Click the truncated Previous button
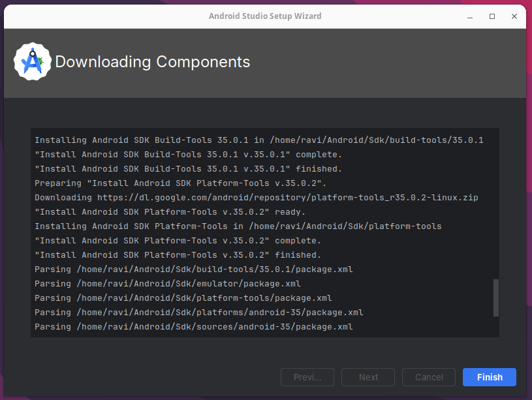This screenshot has width=532, height=400. pyautogui.click(x=307, y=377)
